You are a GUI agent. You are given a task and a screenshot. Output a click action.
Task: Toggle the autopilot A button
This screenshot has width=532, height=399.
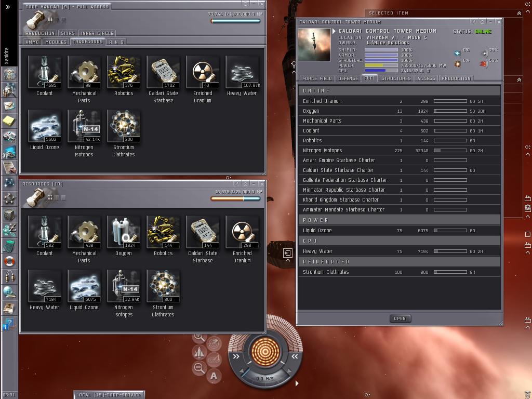click(214, 376)
